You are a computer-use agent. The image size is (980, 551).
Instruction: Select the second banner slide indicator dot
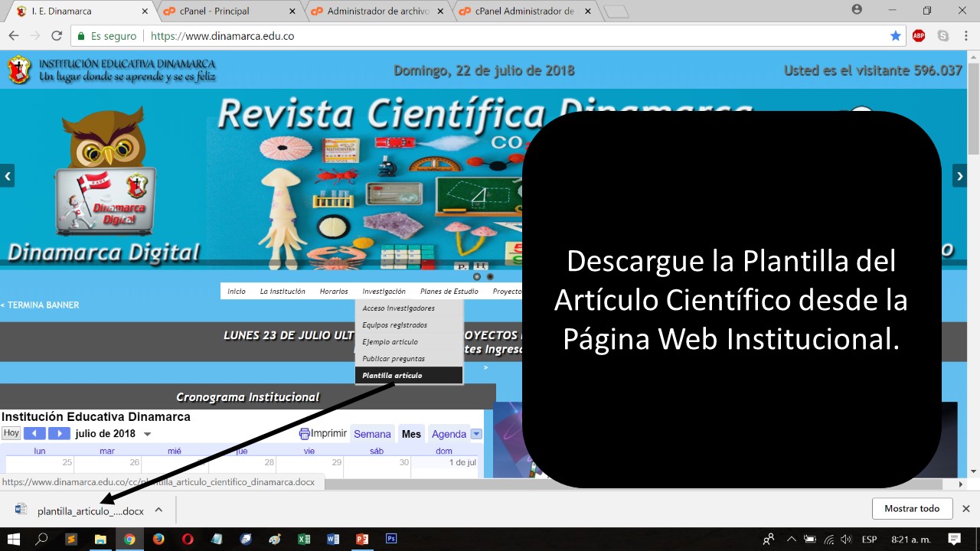[x=490, y=276]
